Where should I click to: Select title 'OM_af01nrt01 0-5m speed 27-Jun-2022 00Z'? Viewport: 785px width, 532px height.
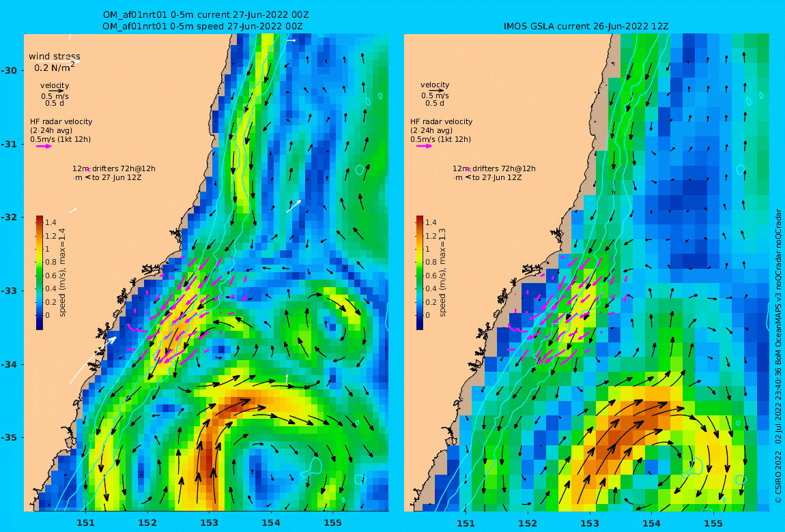click(202, 27)
